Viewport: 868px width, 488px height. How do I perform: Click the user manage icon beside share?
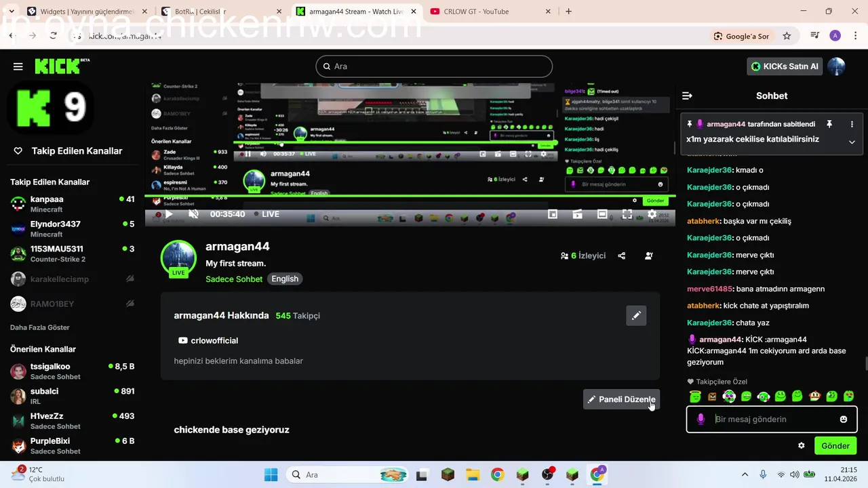649,256
